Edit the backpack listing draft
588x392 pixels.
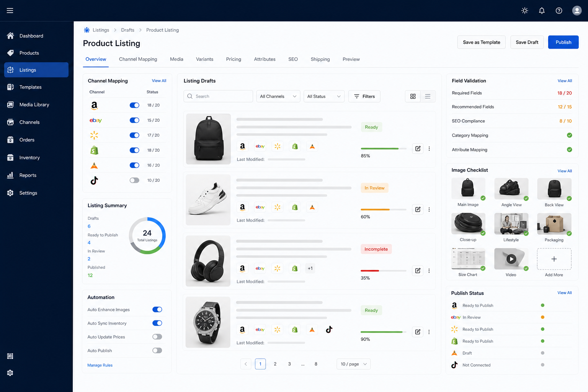pos(418,149)
